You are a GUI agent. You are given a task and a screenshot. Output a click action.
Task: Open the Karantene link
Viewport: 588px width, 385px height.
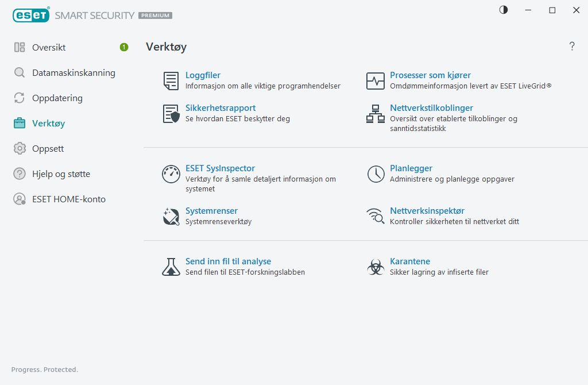410,261
